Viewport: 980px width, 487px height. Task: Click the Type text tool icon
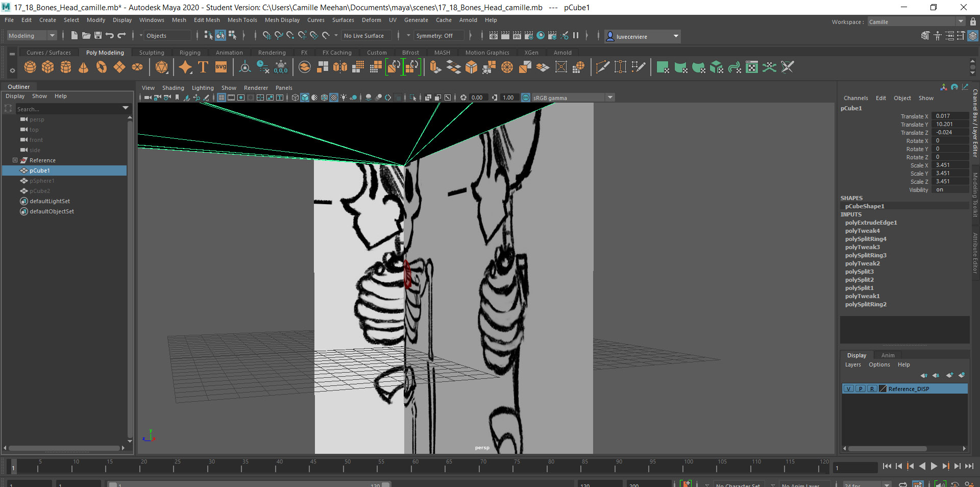[x=203, y=67]
